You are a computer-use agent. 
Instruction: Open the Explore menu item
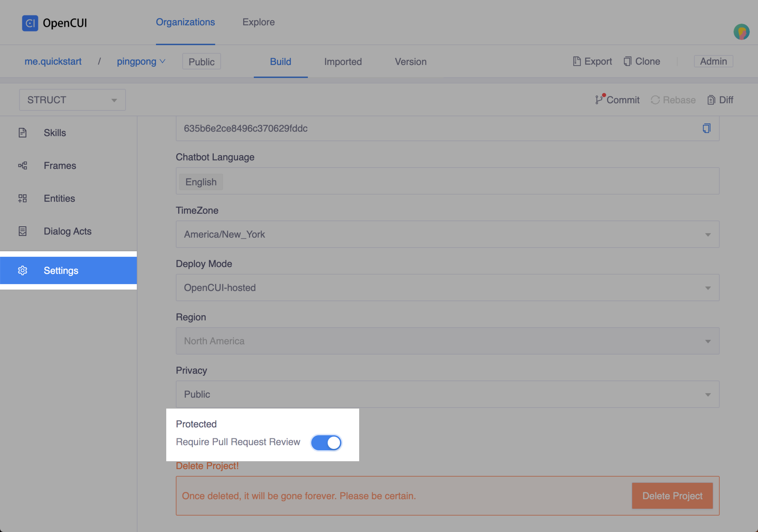coord(259,22)
